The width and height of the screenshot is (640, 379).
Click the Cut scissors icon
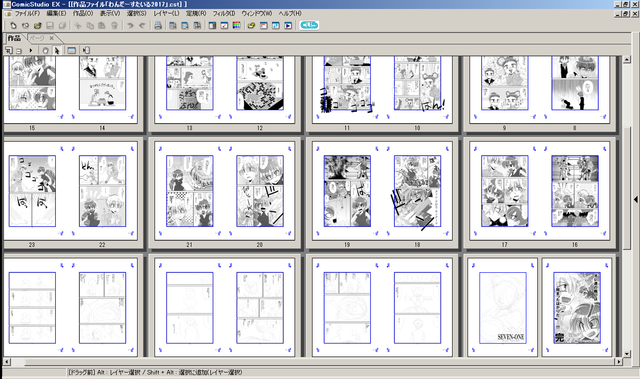78,26
